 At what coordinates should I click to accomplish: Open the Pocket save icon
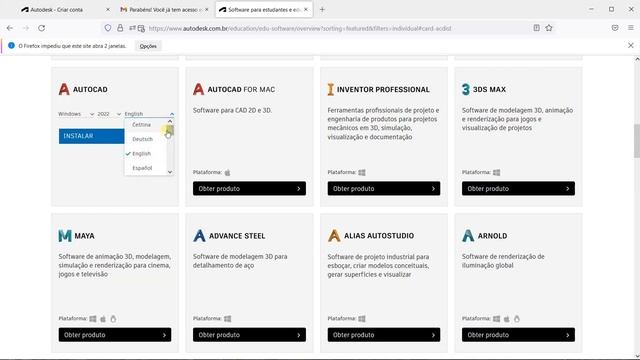[x=615, y=28]
